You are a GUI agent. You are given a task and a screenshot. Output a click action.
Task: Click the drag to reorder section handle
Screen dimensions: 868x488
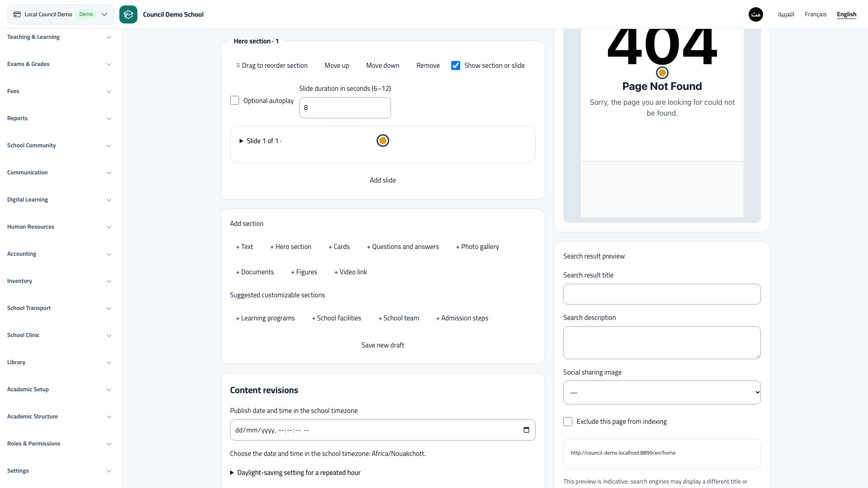coord(272,66)
